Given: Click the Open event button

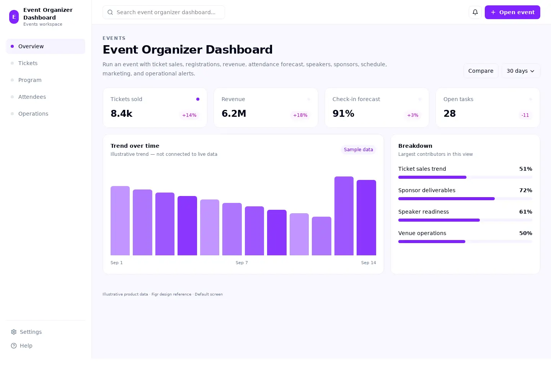Looking at the screenshot, I should [512, 12].
